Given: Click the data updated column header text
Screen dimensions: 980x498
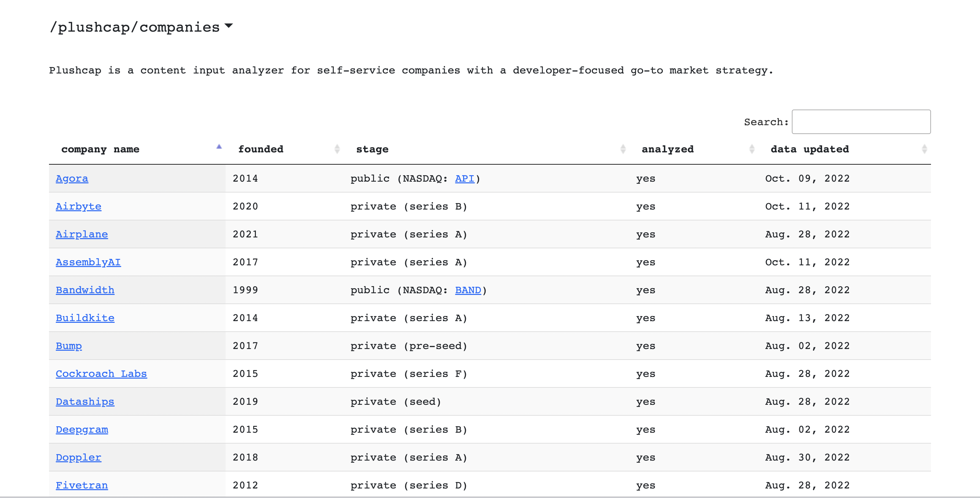Looking at the screenshot, I should tap(810, 149).
